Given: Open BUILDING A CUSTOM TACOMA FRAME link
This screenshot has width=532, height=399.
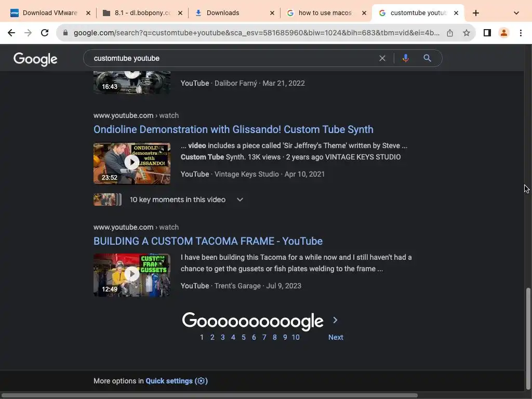Looking at the screenshot, I should (x=208, y=241).
